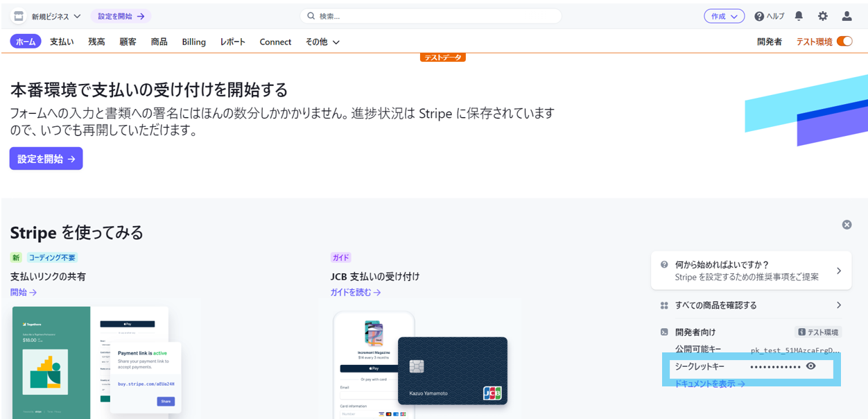Expand chevron on 何から始めればよいですか？ card

coord(839,271)
